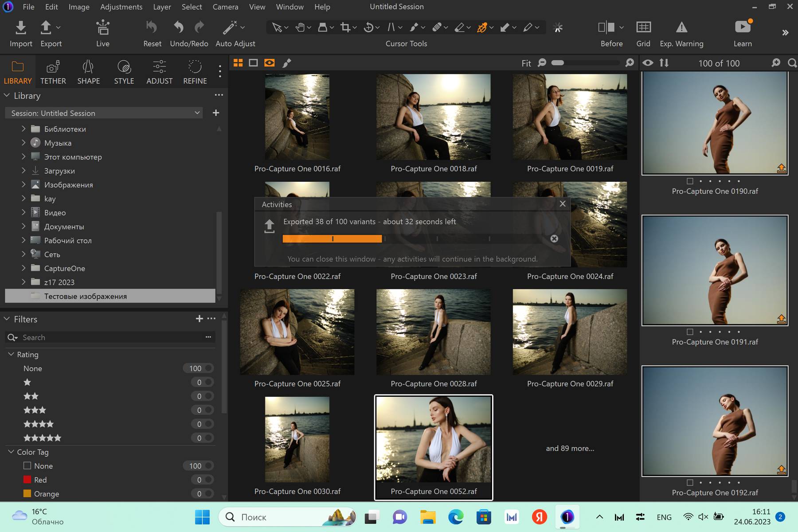Cancel the export with the stop icon

coord(554,239)
